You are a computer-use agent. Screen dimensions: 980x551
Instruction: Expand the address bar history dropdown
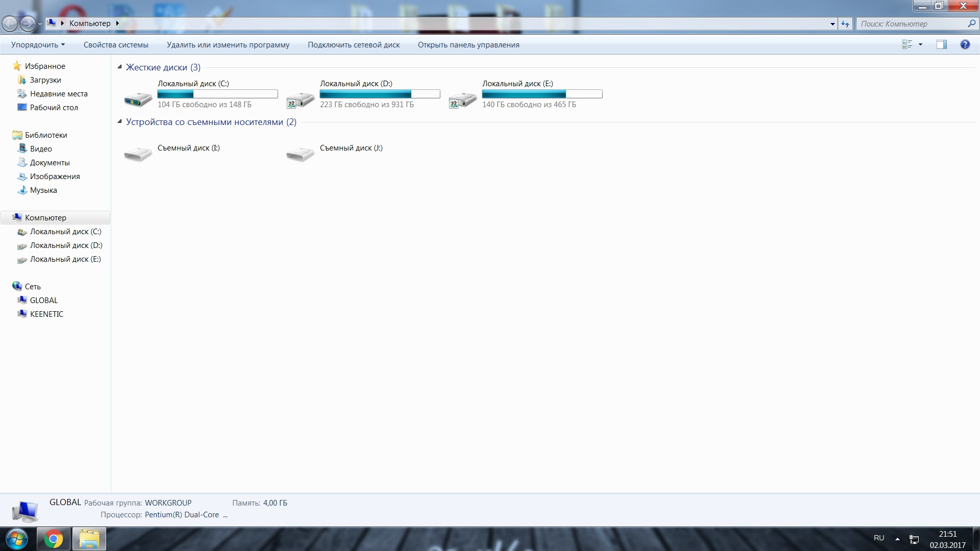click(832, 24)
